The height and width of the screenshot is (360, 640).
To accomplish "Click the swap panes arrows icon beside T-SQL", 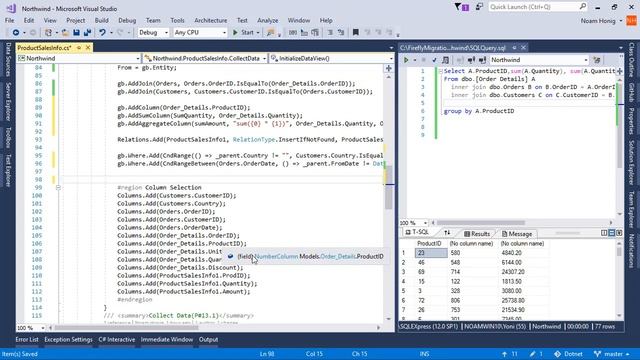I will [447, 233].
